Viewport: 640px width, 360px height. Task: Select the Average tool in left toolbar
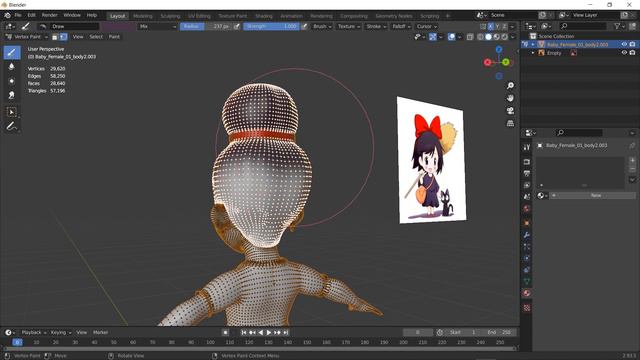click(12, 81)
